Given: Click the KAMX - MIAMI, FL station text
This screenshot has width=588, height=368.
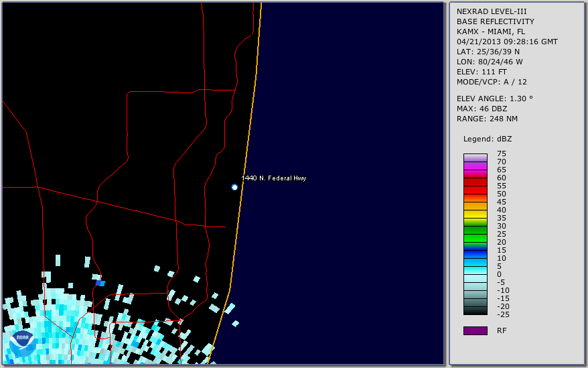Looking at the screenshot, I should tap(491, 32).
